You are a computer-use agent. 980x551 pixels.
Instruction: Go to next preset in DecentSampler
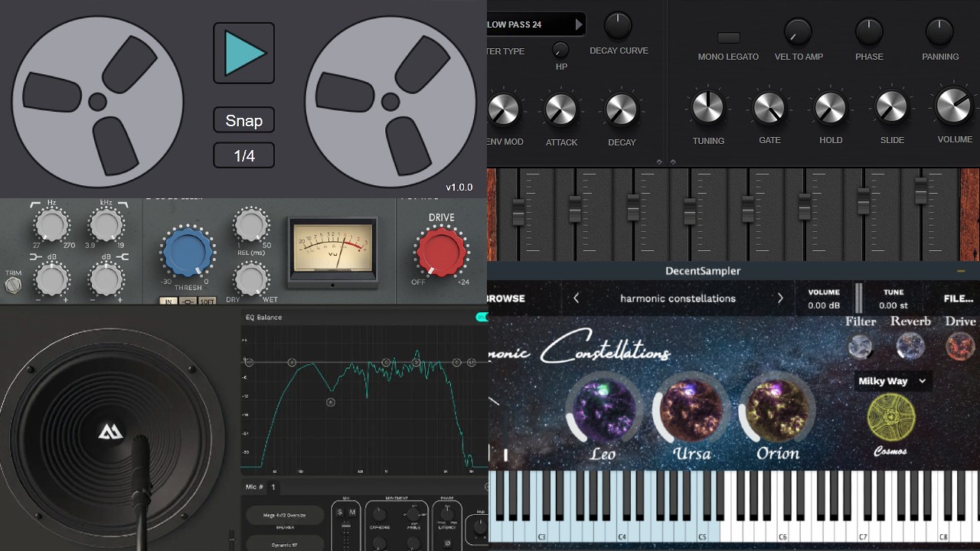780,298
